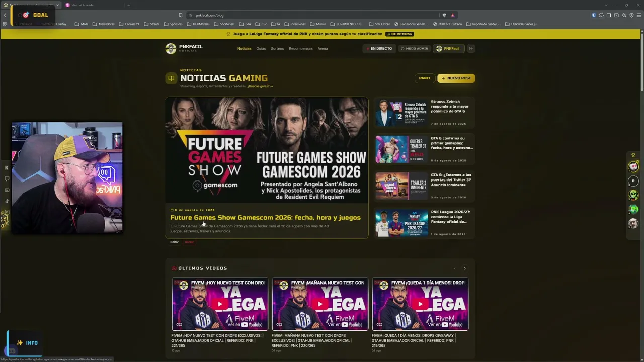Open the PANEL button

pyautogui.click(x=425, y=78)
